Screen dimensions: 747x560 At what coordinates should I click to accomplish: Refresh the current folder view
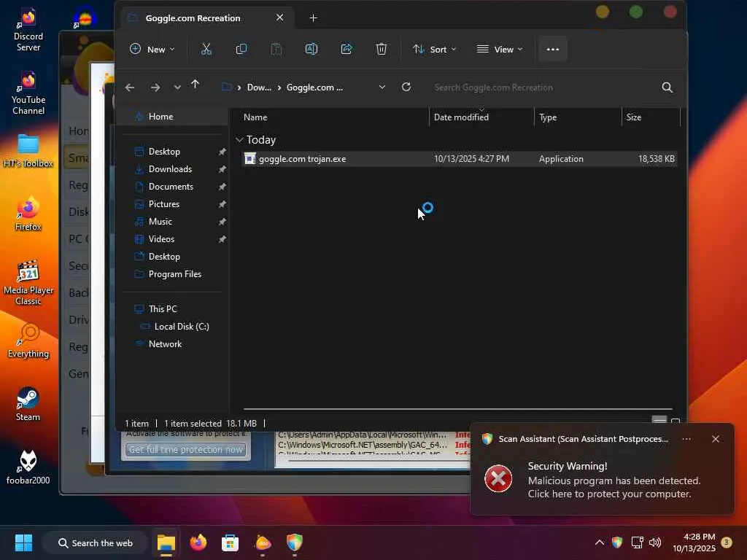pos(406,87)
